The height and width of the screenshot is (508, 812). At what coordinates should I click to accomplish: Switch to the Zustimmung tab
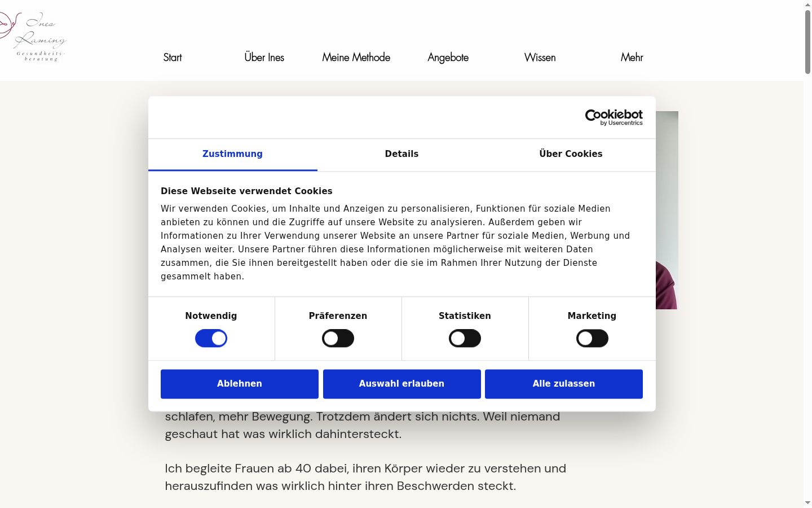coord(232,154)
